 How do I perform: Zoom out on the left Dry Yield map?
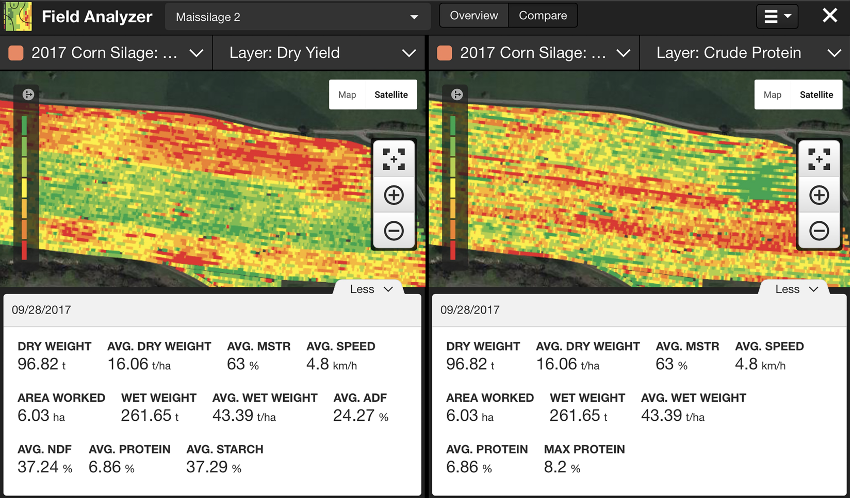[394, 231]
